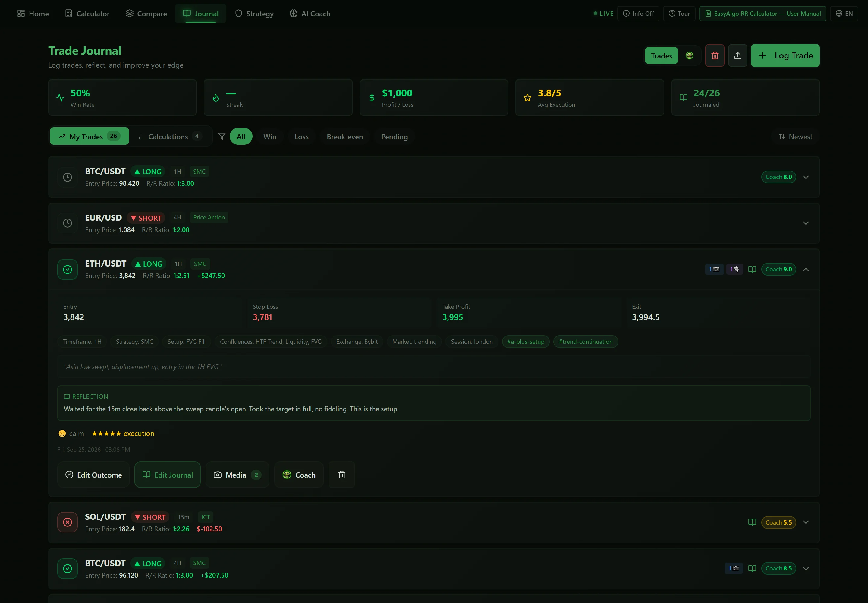Open the AI Coach tab
868x603 pixels.
(310, 14)
